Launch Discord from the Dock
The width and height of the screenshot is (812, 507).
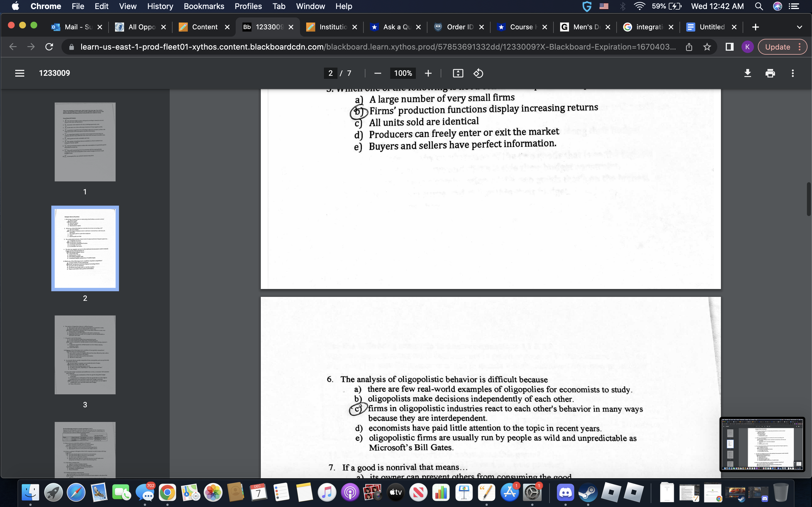pos(565,492)
